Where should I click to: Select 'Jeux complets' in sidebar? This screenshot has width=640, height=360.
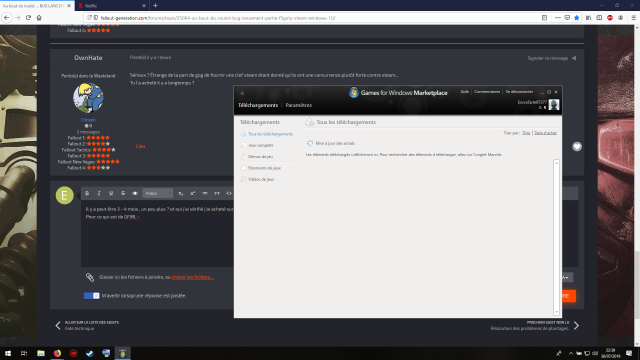(260, 145)
